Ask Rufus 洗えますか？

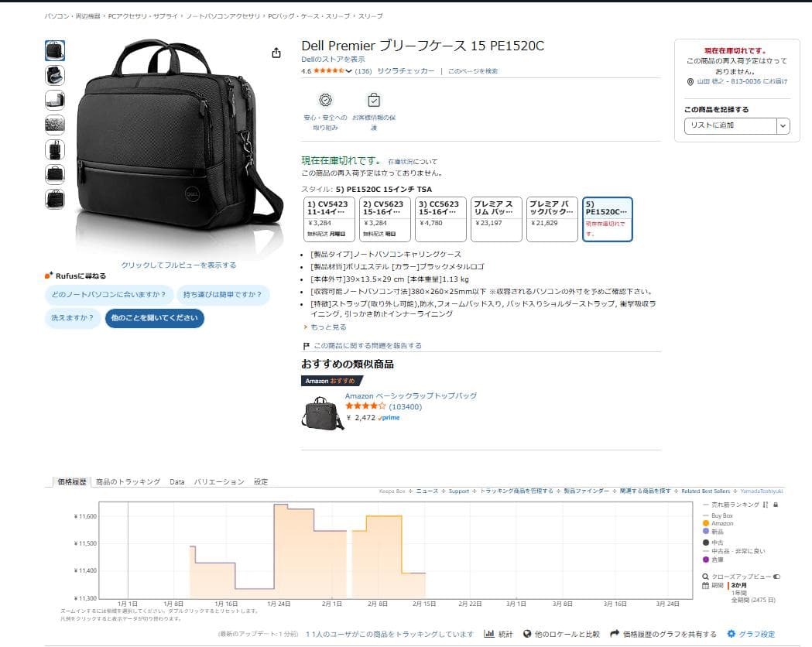point(73,318)
